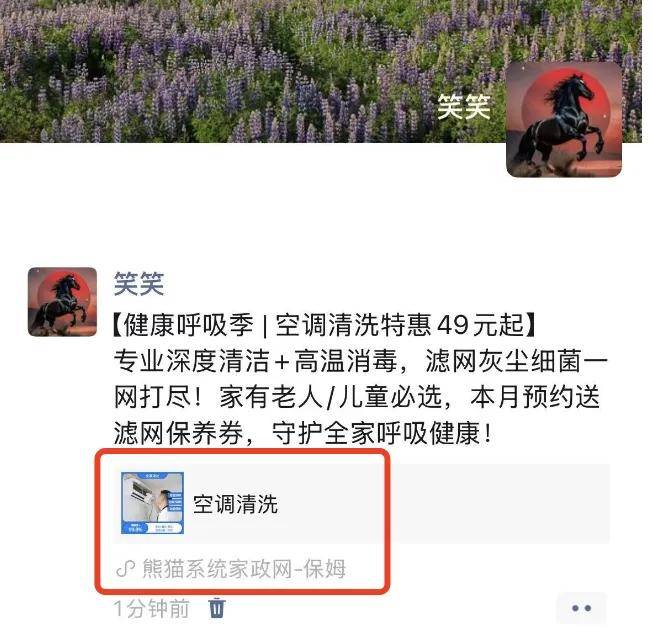Tap the lupine flower cover photo
The width and height of the screenshot is (652, 642).
click(x=249, y=71)
